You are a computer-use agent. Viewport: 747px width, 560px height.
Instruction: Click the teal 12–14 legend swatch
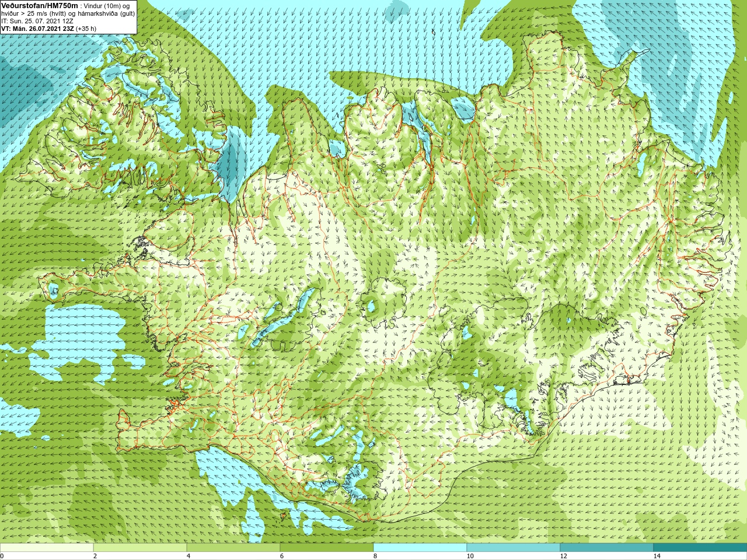(607, 548)
